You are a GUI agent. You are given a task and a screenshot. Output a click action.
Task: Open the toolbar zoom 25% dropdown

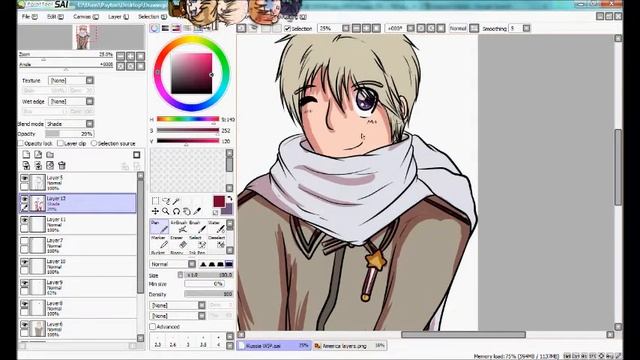[x=346, y=28]
